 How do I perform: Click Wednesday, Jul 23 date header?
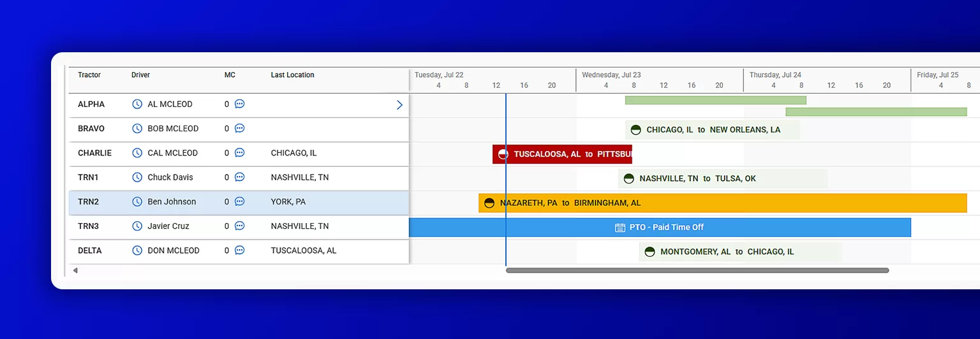(x=611, y=75)
